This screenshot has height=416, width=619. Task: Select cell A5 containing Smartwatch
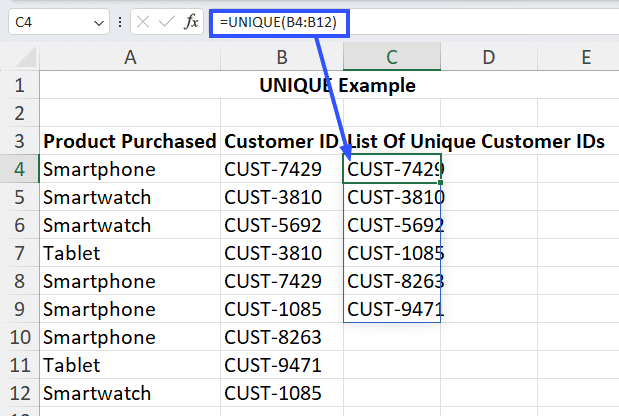130,197
